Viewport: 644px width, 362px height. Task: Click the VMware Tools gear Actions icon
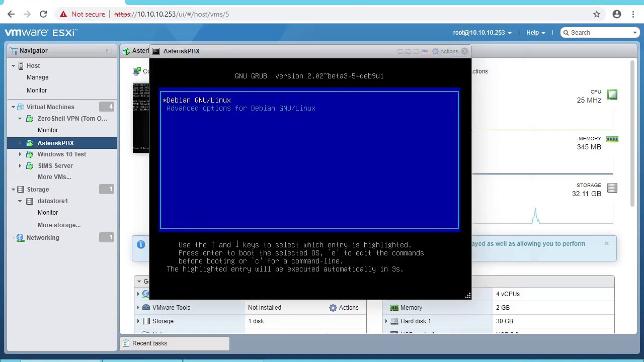[x=333, y=308]
